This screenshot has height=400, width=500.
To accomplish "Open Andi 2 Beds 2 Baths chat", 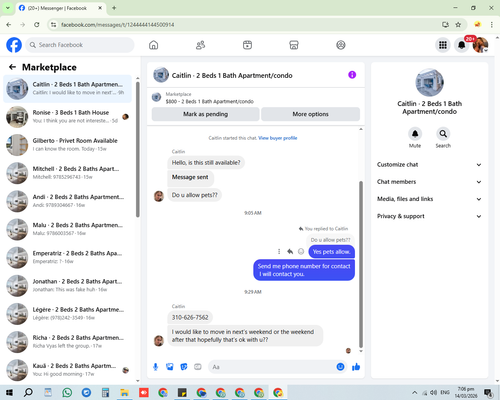I will (67, 201).
